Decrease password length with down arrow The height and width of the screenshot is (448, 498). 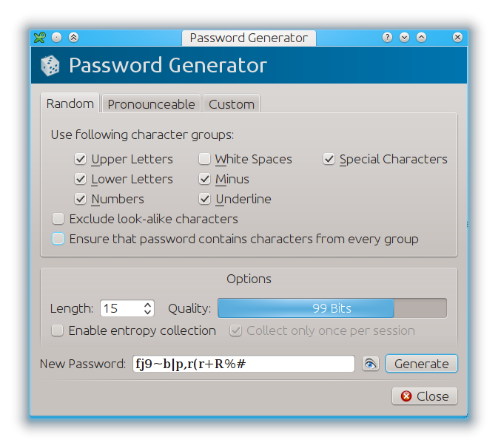(x=147, y=311)
